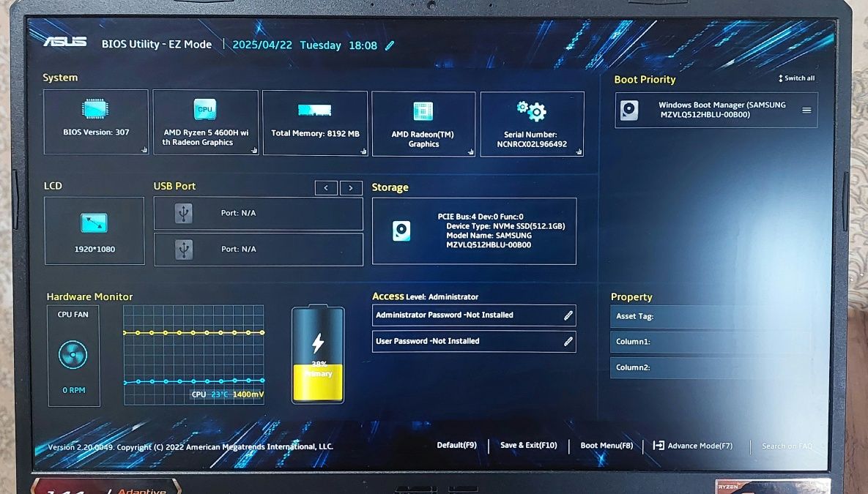Viewport: 868px width, 494px height.
Task: Click the Model Name: SAMSUNG storage line
Action: (x=489, y=235)
